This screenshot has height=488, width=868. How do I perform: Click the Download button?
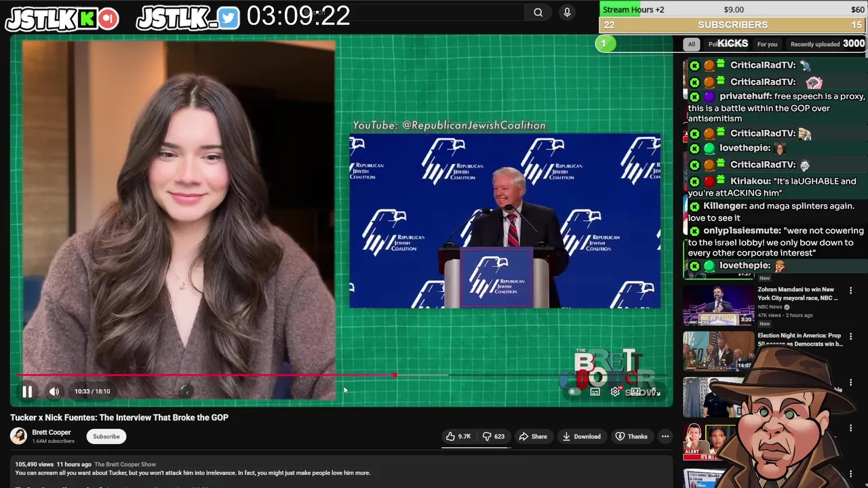click(581, 436)
